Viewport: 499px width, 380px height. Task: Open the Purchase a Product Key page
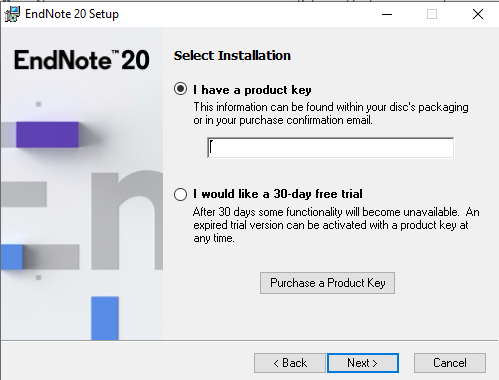pyautogui.click(x=327, y=283)
